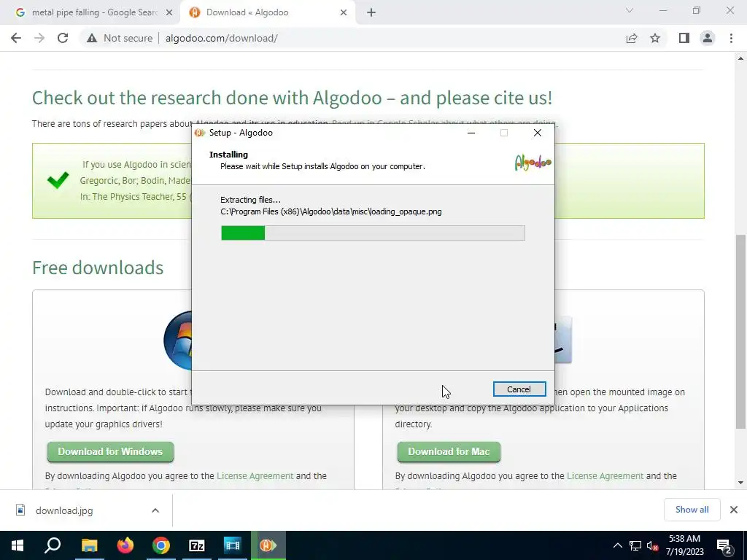The width and height of the screenshot is (747, 560).
Task: Minimize the Algodoo Setup window
Action: [x=471, y=133]
